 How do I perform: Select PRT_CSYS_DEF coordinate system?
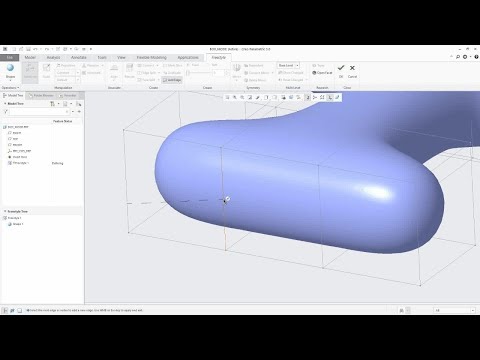pos(19,151)
